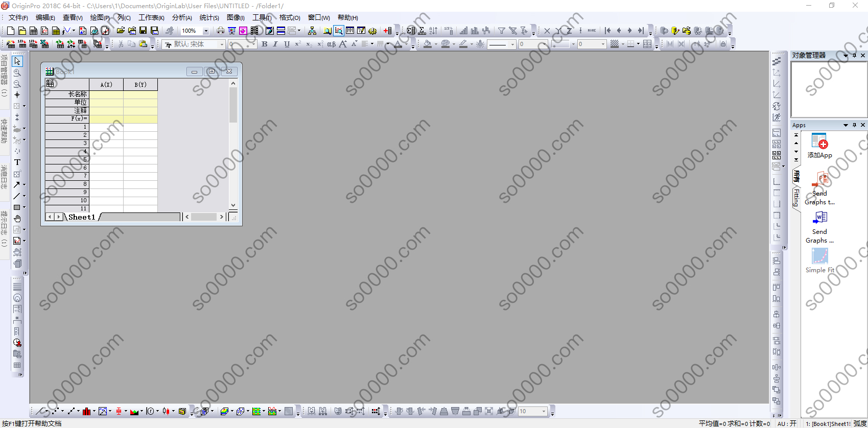
Task: Open the Apps panel options dropdown arrow
Action: tap(846, 125)
